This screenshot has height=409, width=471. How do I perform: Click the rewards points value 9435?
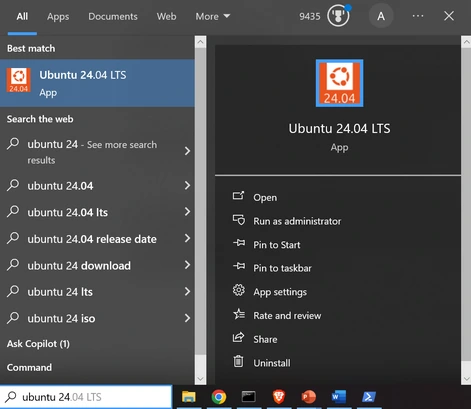(x=309, y=16)
